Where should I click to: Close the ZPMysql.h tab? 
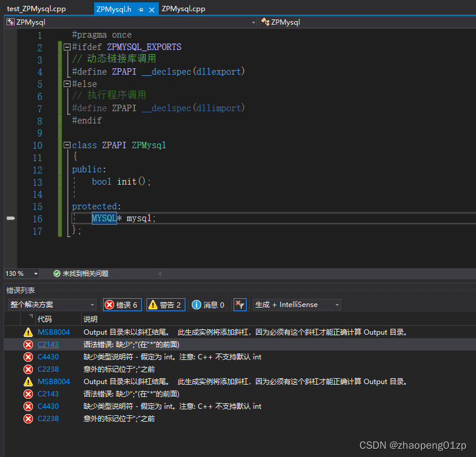pos(152,10)
